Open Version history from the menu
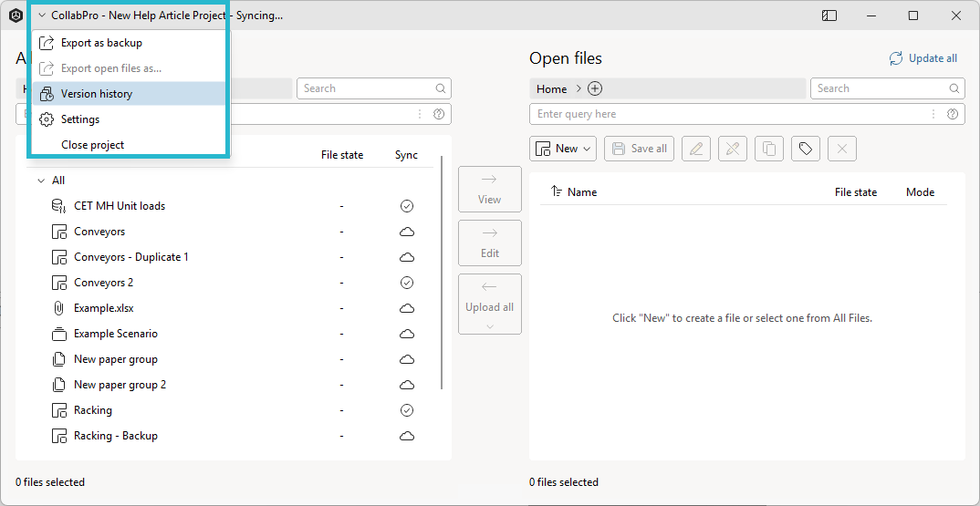Screen dimensions: 980x506 129,94
